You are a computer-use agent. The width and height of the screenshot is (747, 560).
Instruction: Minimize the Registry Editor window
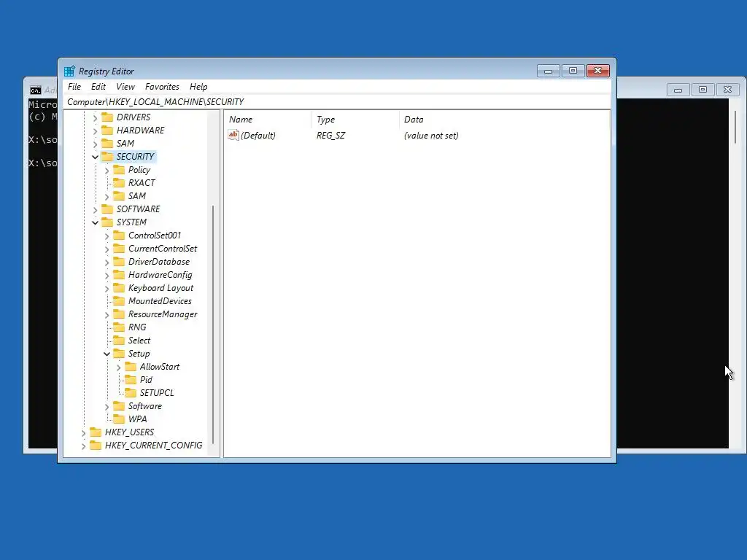click(549, 71)
